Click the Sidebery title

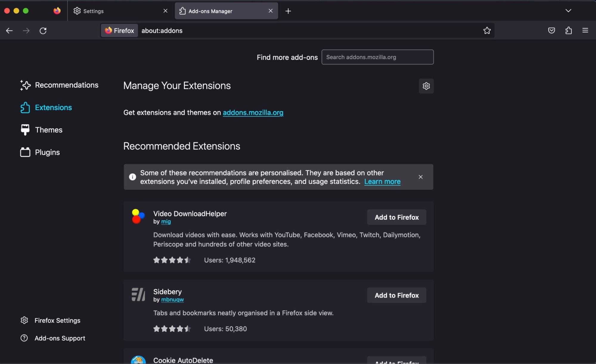tap(167, 292)
